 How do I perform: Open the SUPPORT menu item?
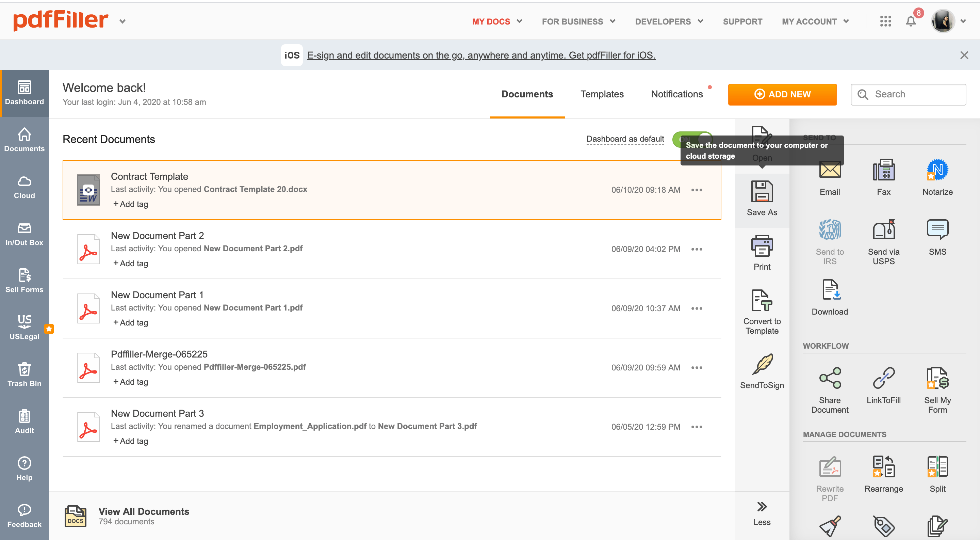click(x=742, y=21)
